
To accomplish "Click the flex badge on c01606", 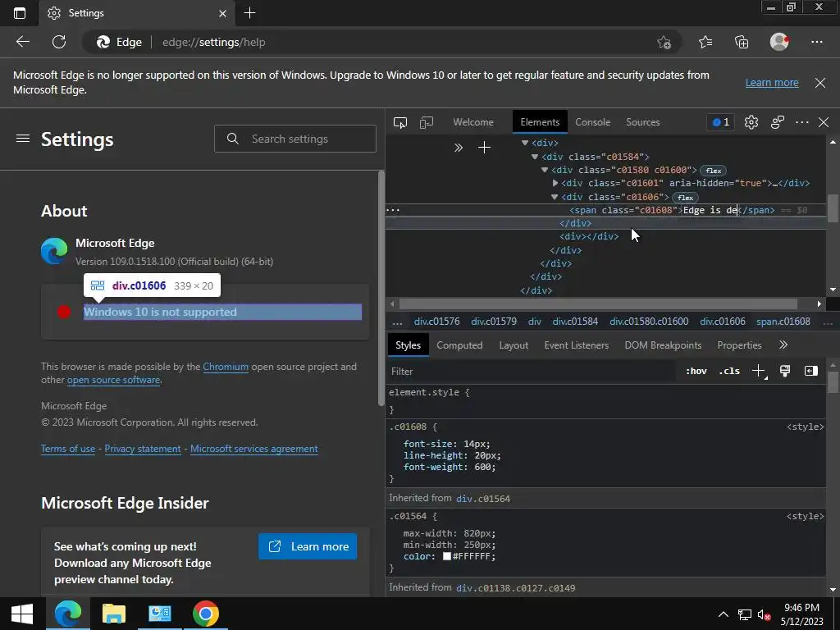I will [x=685, y=197].
